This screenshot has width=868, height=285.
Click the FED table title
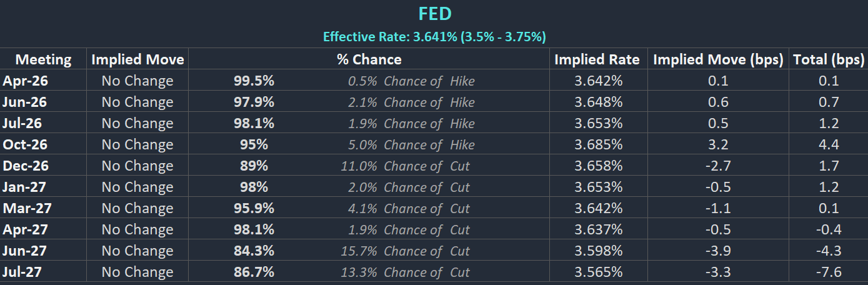tap(434, 14)
